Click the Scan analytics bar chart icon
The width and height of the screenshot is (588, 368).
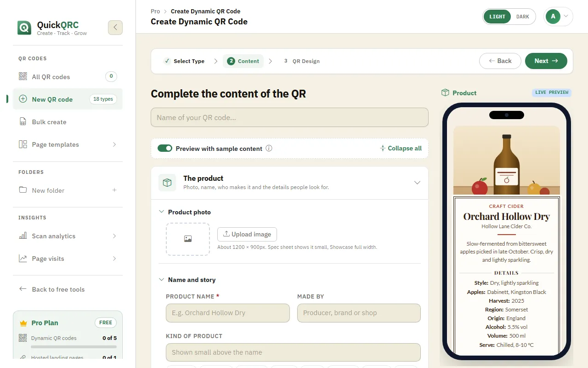(x=23, y=236)
